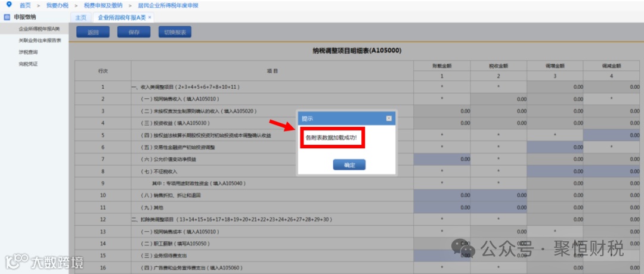Image resolution: width=644 pixels, height=274 pixels.
Task: Click 账载金额 field for 公允价值变动净损益 row
Action: pyautogui.click(x=442, y=159)
